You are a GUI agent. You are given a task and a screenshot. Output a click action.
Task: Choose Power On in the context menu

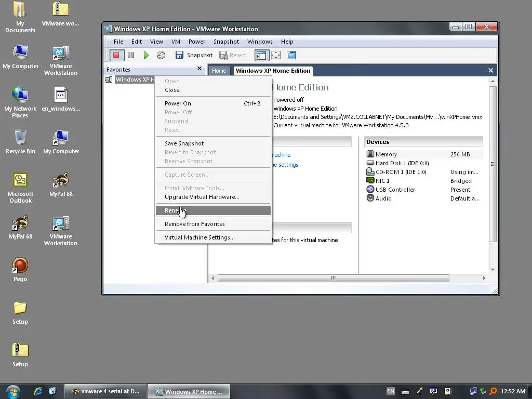click(214, 103)
